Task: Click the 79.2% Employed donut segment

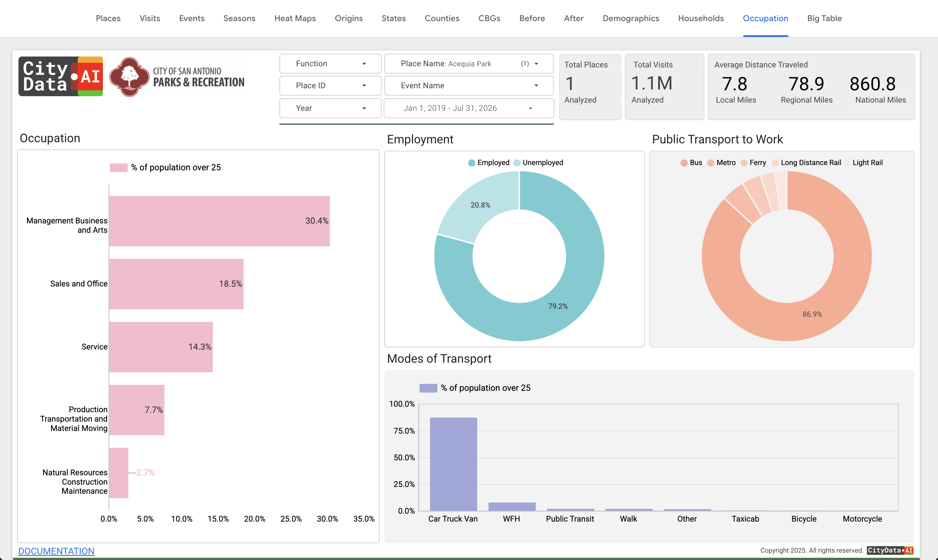Action: [558, 306]
